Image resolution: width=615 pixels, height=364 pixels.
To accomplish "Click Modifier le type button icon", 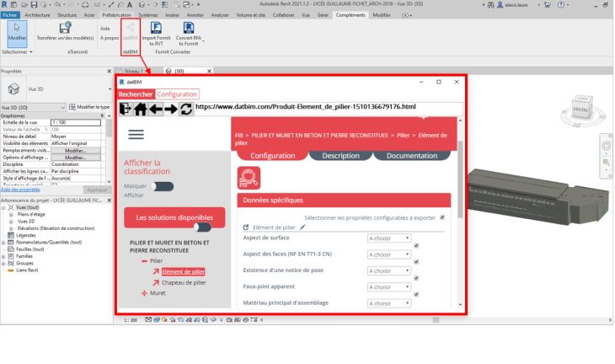I will 72,107.
